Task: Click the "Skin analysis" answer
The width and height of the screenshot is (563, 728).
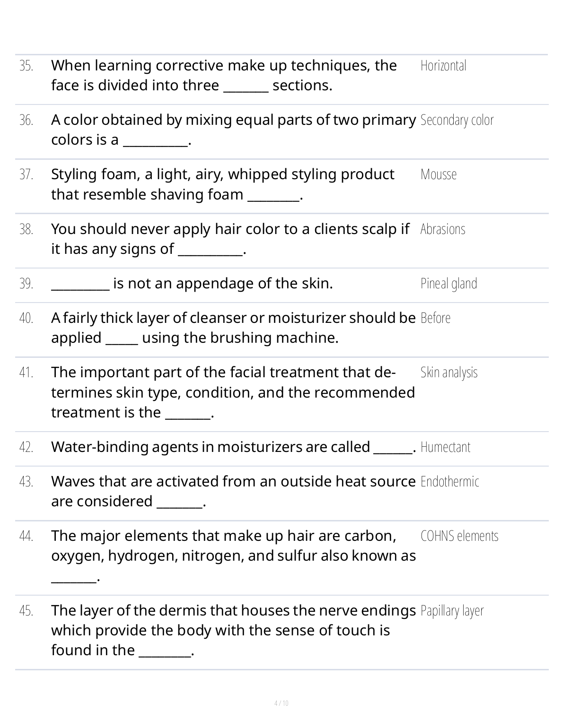Action: point(449,373)
